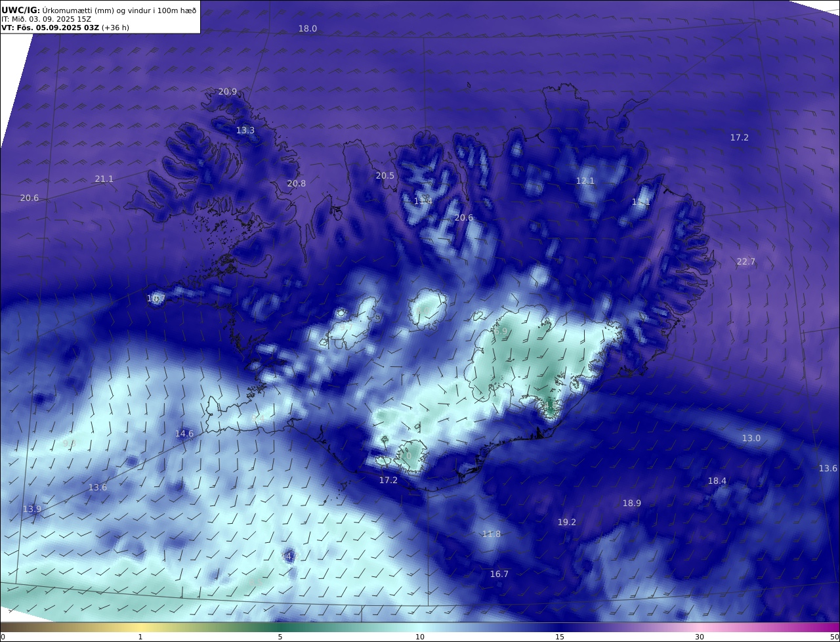Viewport: 840px width, 642px height.
Task: Click the valid time 'VT: Fös. 05.09.2025 03Z'
Action: coord(49,28)
